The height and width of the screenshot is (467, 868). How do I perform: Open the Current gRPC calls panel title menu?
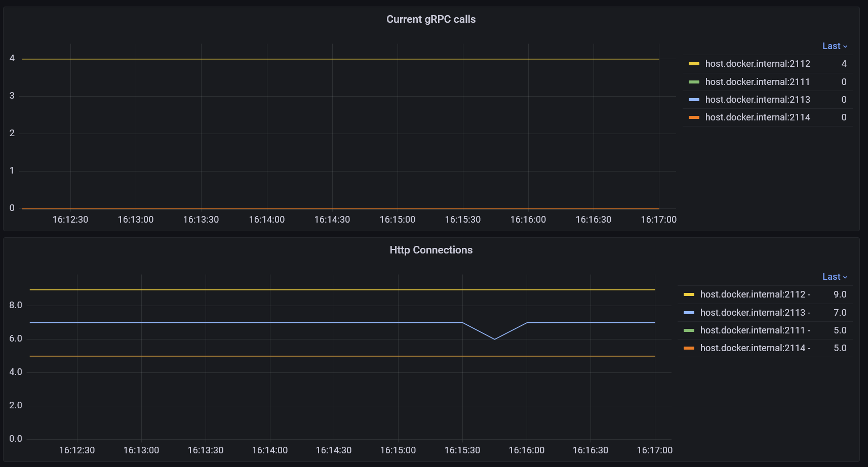431,19
